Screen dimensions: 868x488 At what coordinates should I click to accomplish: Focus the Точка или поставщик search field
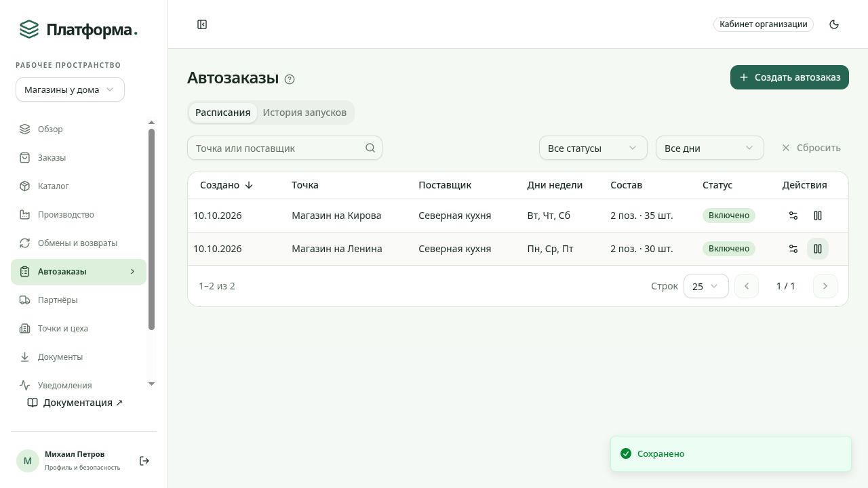[285, 148]
